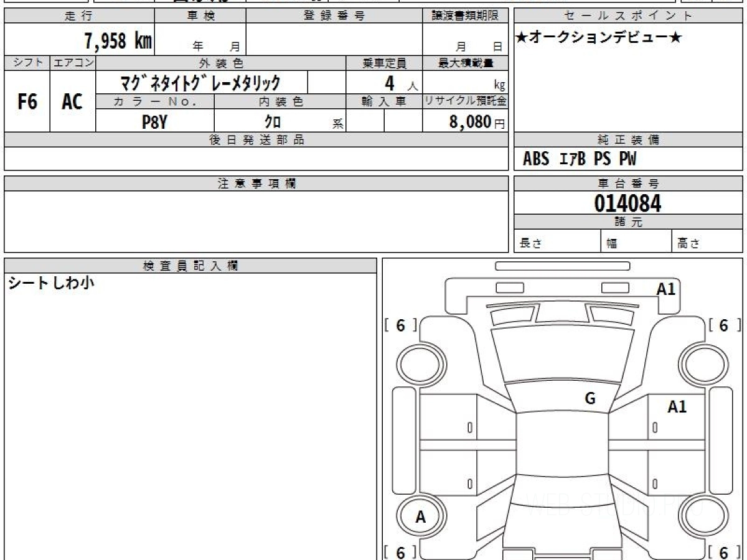Select the 乗車定員 header

[384, 63]
